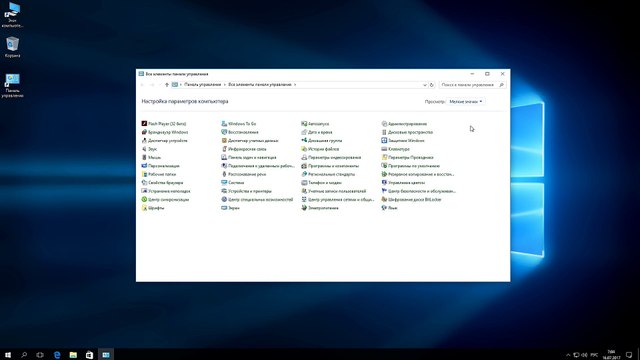Open Microsoft Edge from the taskbar
The image size is (640, 360).
click(x=57, y=355)
